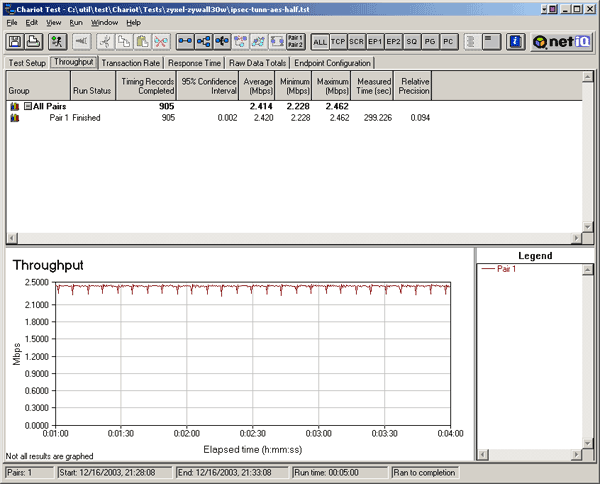Switch to the Endpoint Configuration tab
600x484 pixels.
[x=333, y=62]
